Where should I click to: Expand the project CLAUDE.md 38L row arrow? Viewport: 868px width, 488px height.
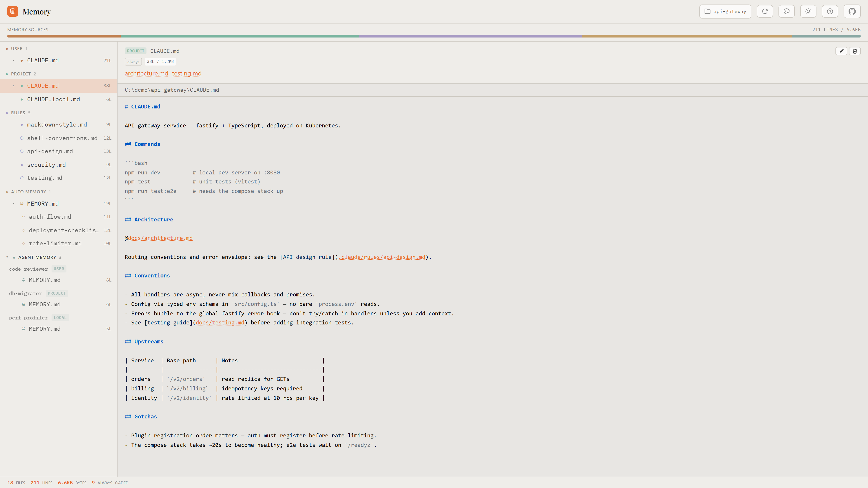coord(14,86)
